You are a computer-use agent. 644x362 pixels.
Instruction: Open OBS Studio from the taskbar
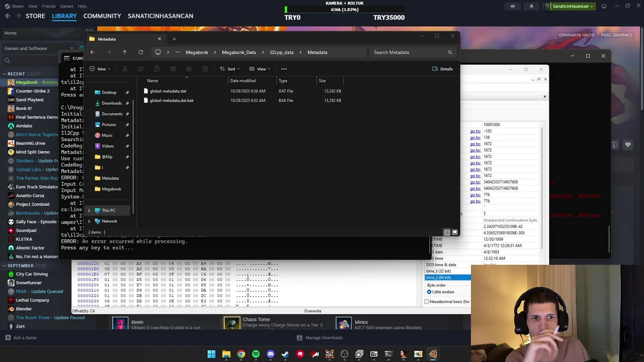345,354
